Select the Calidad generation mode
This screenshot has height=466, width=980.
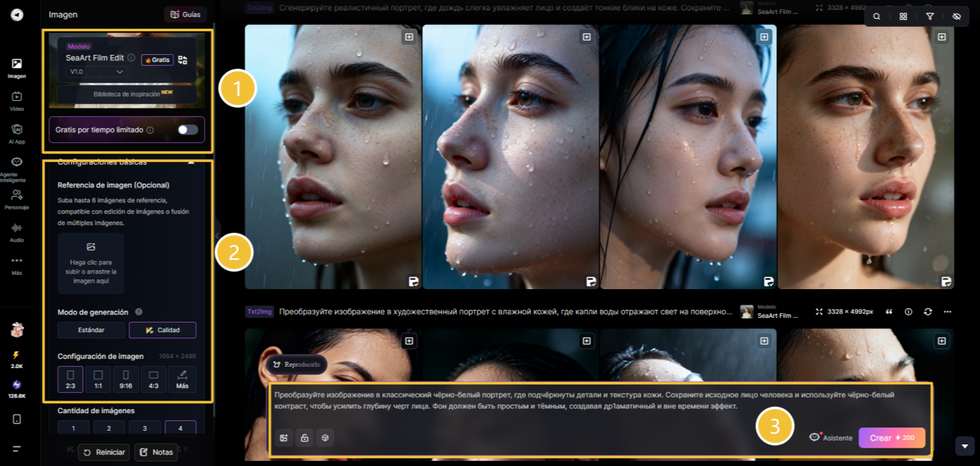[163, 330]
